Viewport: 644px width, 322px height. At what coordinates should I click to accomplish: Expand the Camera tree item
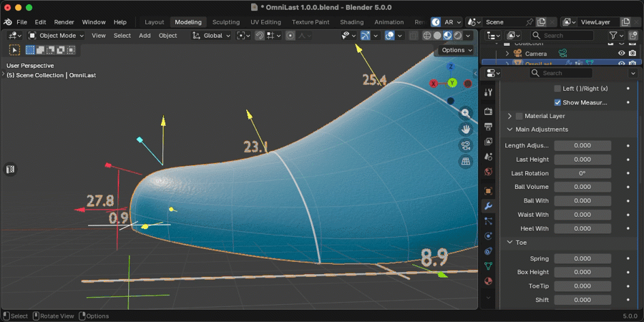click(507, 54)
